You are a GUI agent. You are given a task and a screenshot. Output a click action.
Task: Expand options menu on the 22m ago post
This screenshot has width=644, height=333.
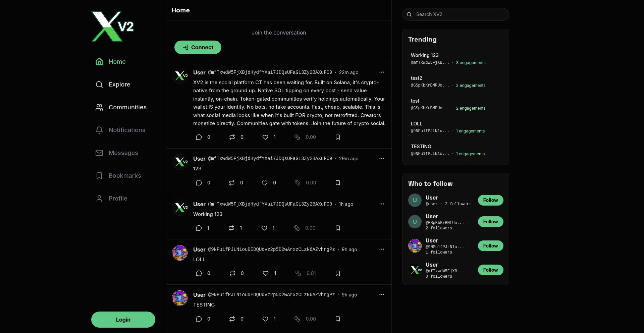click(382, 72)
